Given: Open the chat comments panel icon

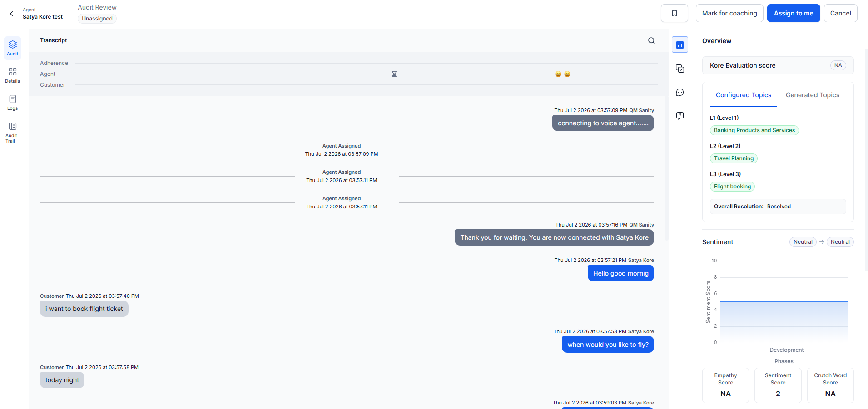Looking at the screenshot, I should point(680,92).
